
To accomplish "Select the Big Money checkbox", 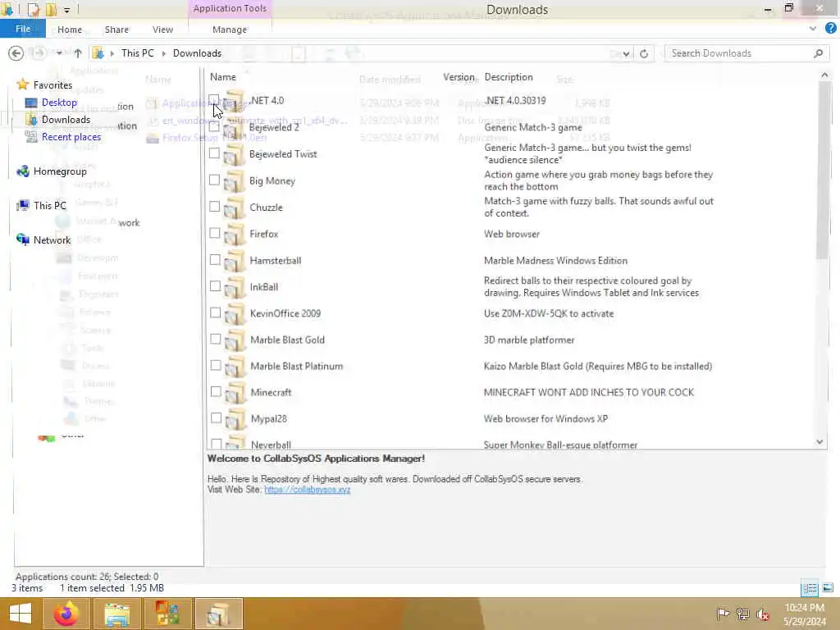I will 214,180.
